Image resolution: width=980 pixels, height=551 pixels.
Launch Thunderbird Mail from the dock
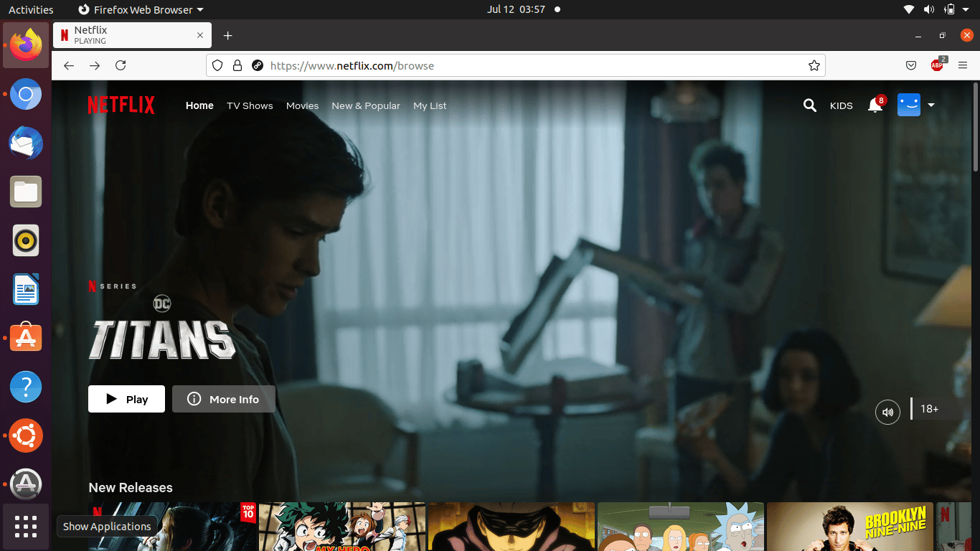(x=26, y=143)
